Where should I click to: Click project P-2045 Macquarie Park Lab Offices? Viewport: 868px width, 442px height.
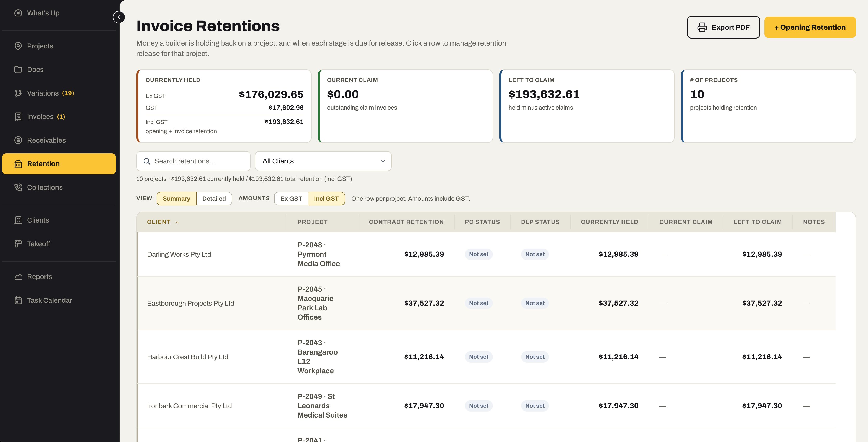[x=315, y=303]
